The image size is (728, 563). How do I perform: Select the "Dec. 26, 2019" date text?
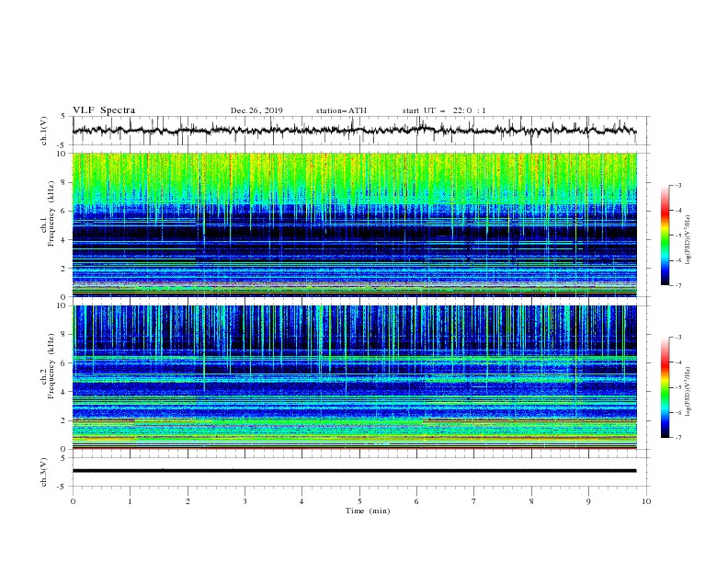tap(256, 110)
